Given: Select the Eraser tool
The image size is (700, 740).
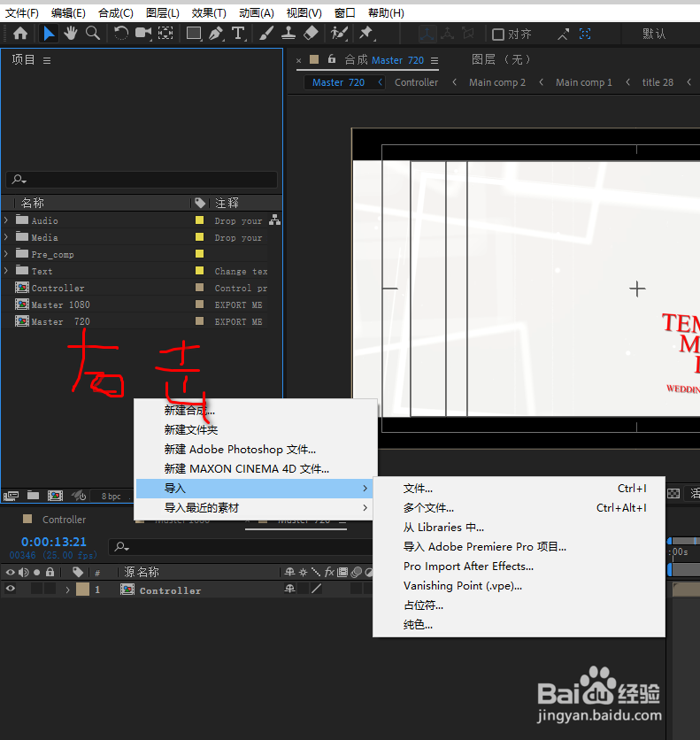Looking at the screenshot, I should point(311,33).
